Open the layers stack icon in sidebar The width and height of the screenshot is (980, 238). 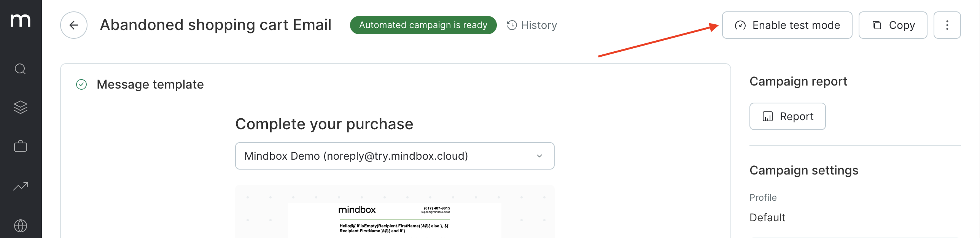[x=21, y=107]
